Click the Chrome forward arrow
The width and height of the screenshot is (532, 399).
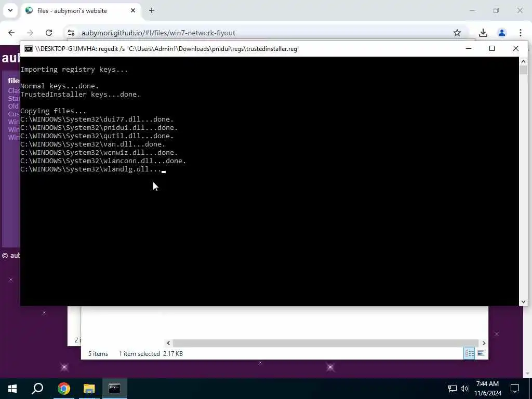coord(30,33)
